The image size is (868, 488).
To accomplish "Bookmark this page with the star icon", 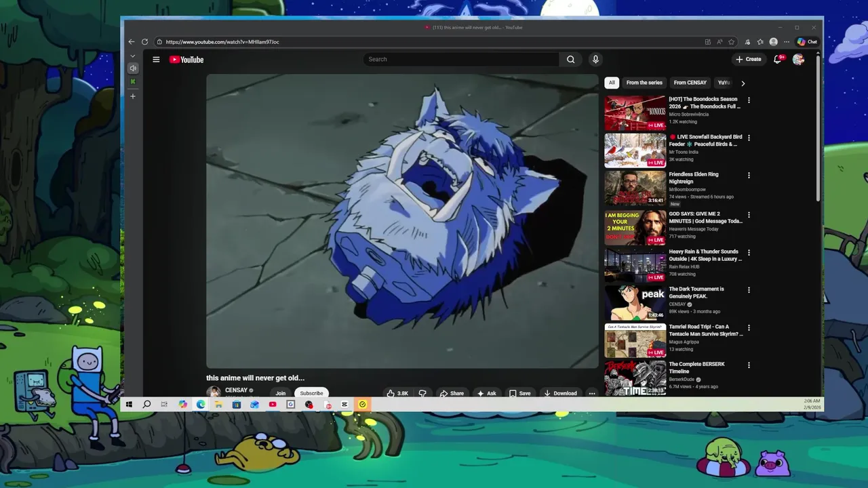I will [x=731, y=42].
